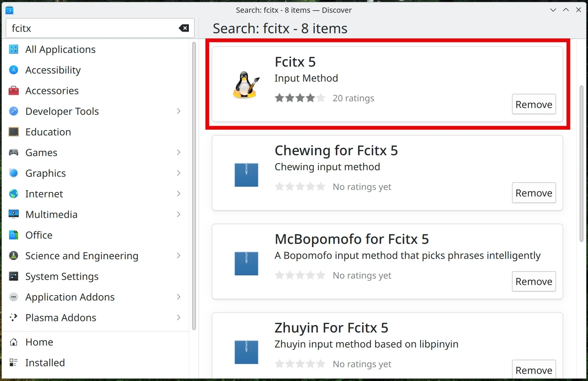Open the System Settings category
The image size is (588, 381).
96,276
